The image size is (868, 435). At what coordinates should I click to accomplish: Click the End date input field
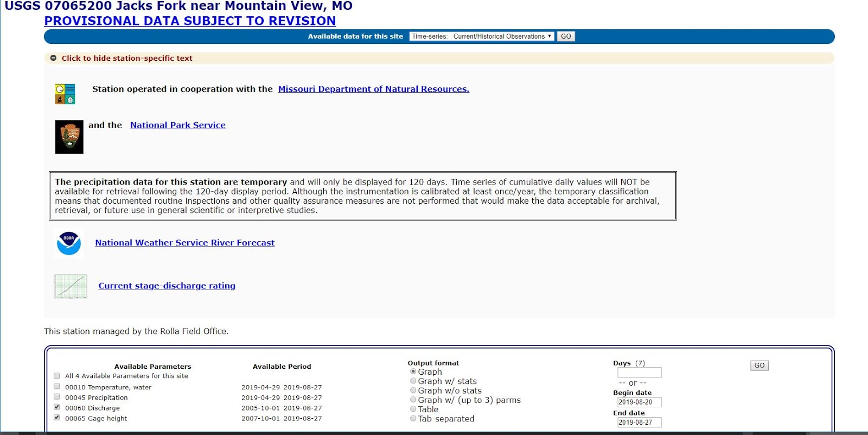(x=640, y=423)
